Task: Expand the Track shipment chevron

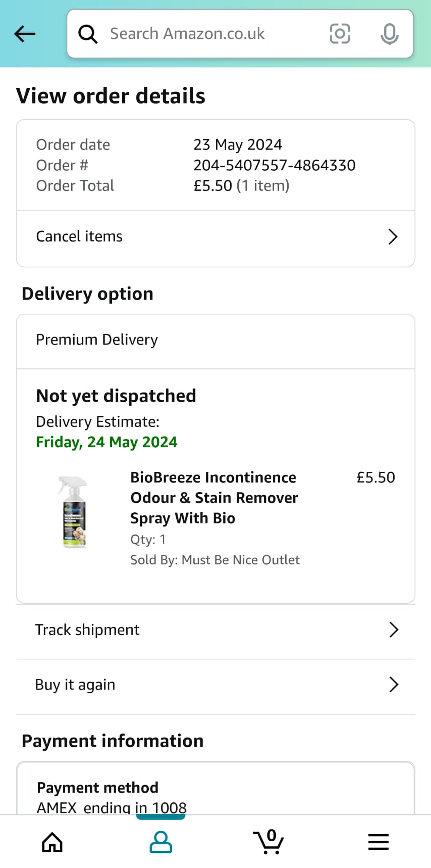Action: (x=394, y=630)
